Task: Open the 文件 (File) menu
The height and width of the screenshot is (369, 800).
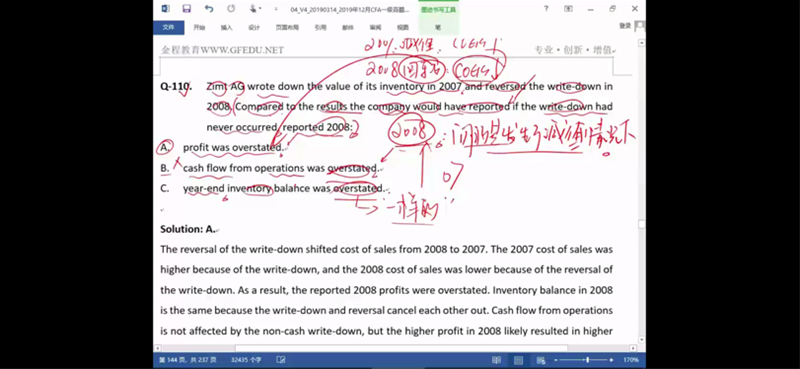Action: (x=168, y=28)
